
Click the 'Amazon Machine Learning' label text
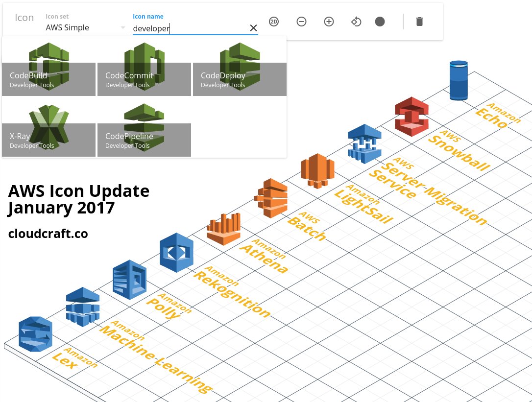pos(156,357)
